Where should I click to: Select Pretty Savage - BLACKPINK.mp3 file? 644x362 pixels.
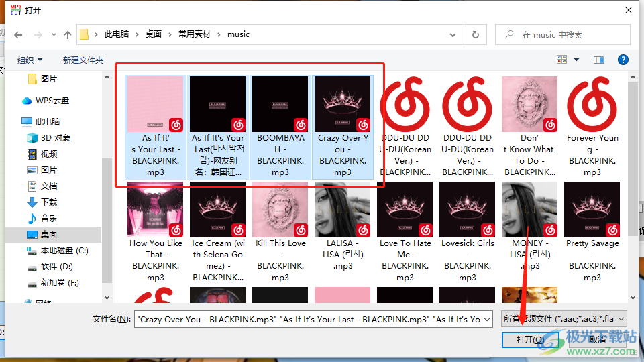592,233
